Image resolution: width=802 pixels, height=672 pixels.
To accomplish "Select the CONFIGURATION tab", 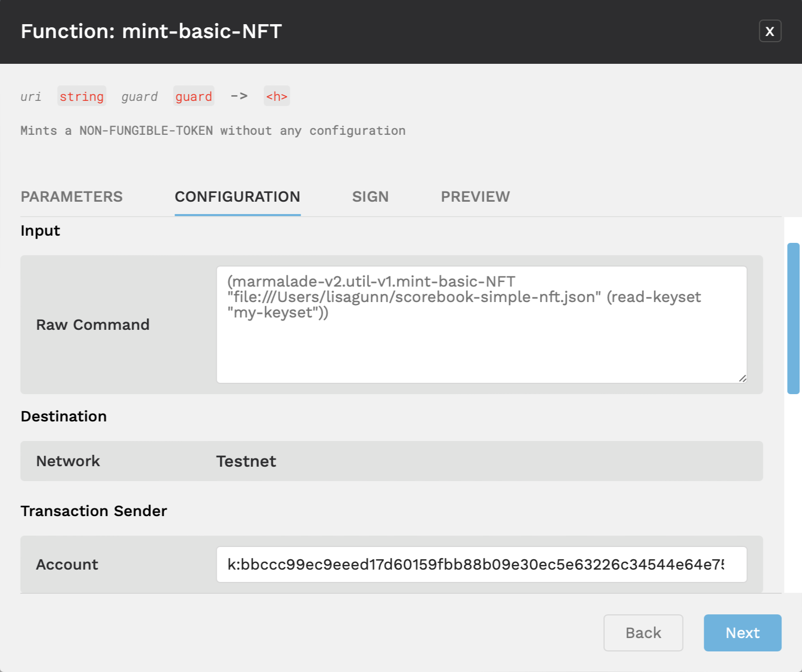I will coord(237,197).
